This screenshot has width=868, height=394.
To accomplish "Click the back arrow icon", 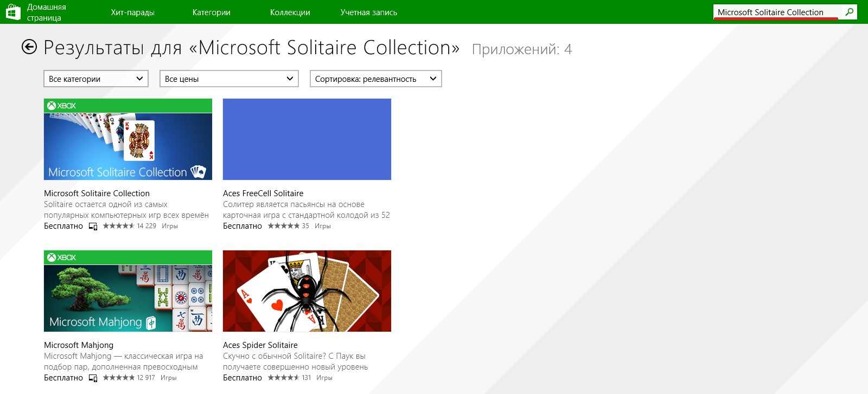I will coord(29,47).
